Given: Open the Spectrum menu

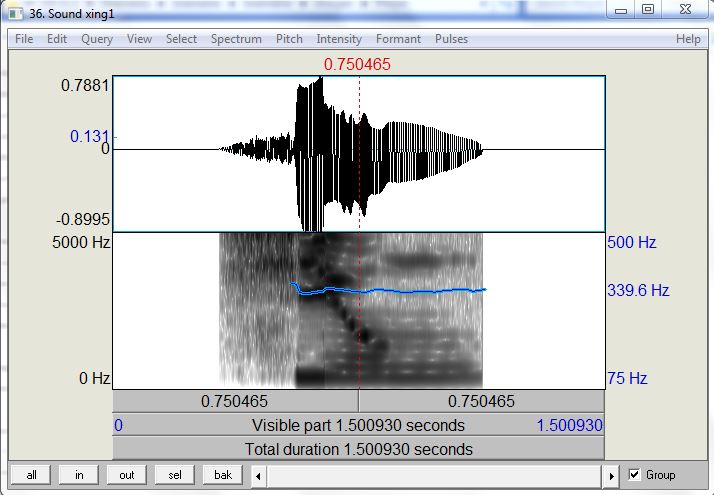Looking at the screenshot, I should tap(236, 39).
